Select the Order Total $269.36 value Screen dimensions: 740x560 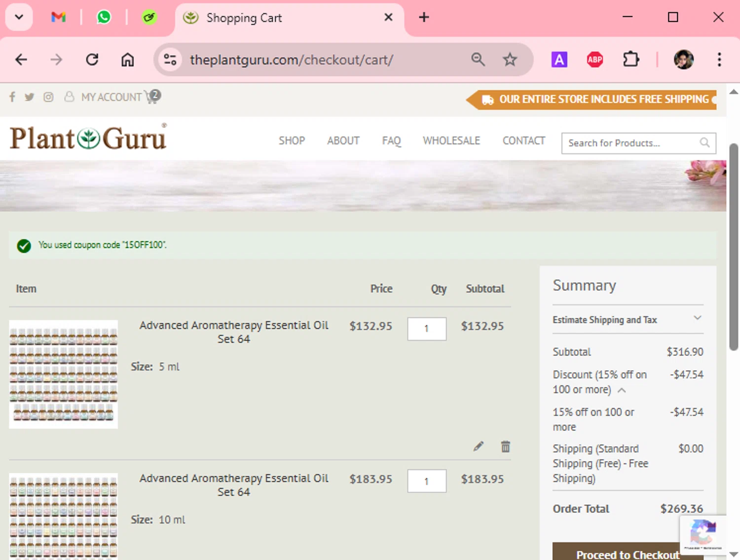[682, 509]
